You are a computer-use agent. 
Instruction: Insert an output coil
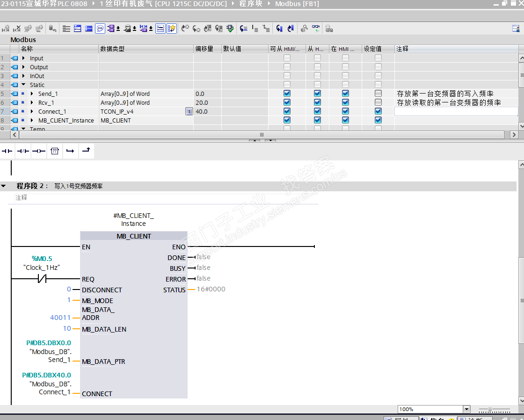39,151
